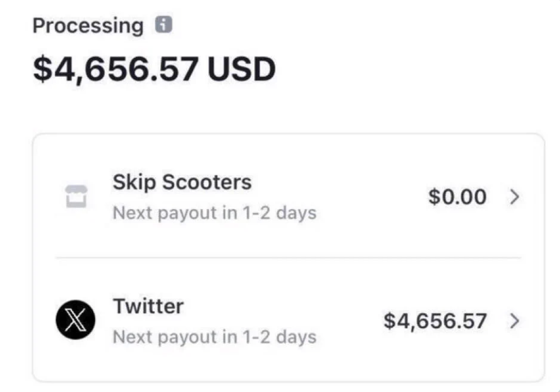The image size is (560, 392).
Task: Click Skip Scooters' Next payout in 1-2 days
Action: coord(215,213)
